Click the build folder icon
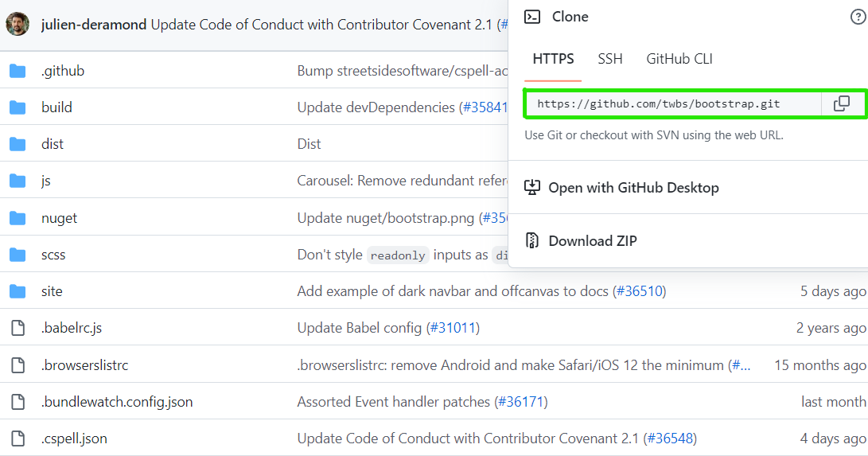Screen dimensions: 868x456 18,107
